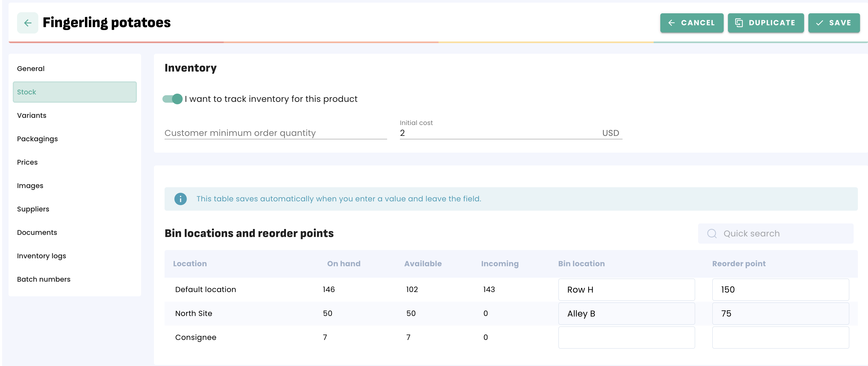The width and height of the screenshot is (868, 366).
Task: Edit the North Site reorder point of 75
Action: (x=780, y=314)
